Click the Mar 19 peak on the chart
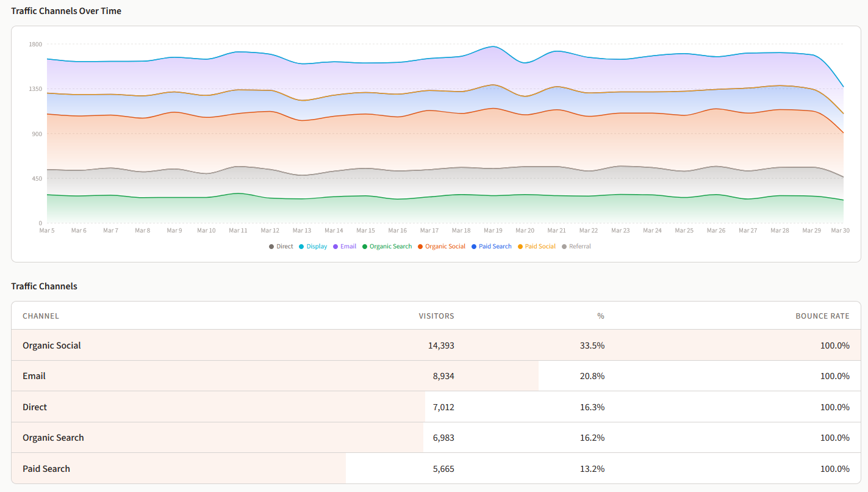 click(x=493, y=47)
